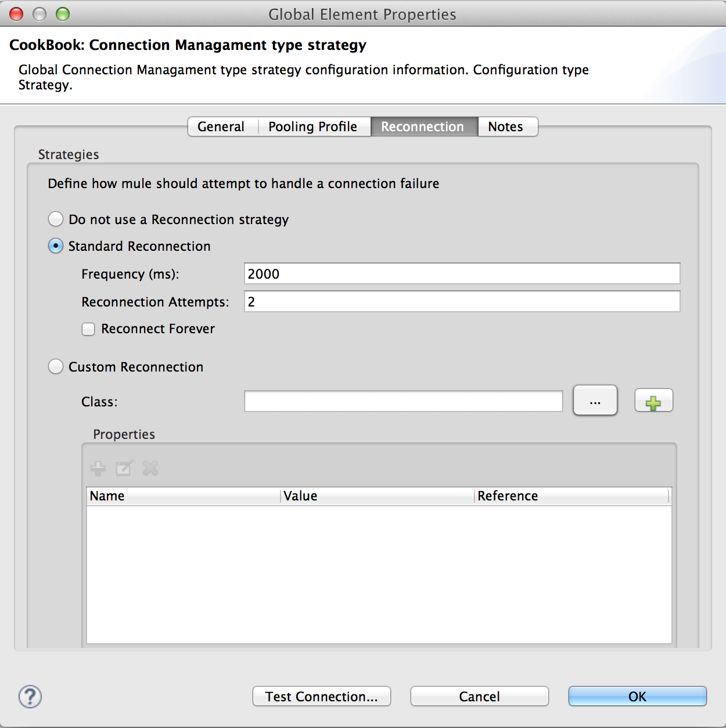Viewport: 726px width, 728px height.
Task: Click the green plus icon beside Class field
Action: coord(653,401)
